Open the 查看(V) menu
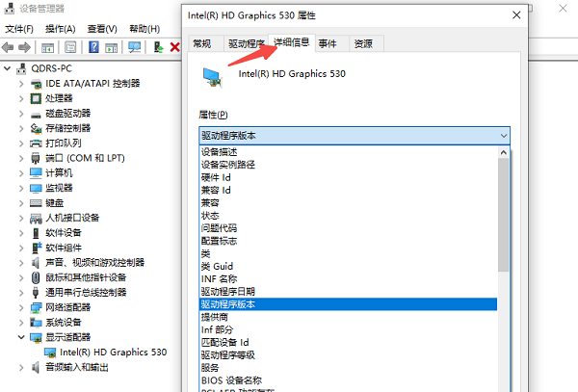The image size is (578, 392). pos(102,29)
